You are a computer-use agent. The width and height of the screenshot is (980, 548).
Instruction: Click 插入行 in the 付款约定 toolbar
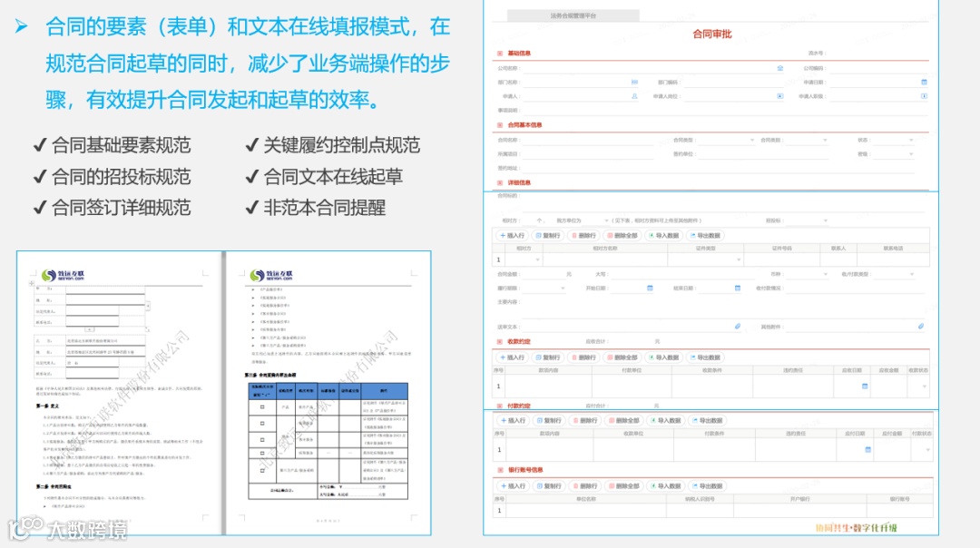tap(514, 421)
